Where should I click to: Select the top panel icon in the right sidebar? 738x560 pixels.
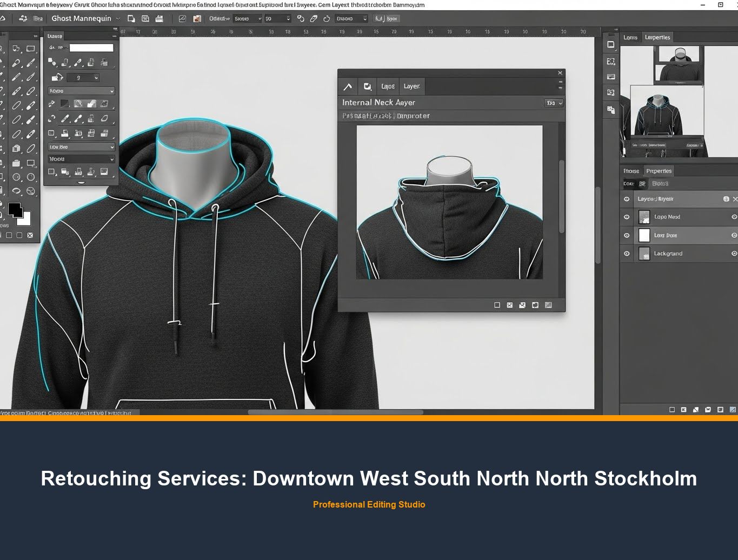tap(610, 44)
